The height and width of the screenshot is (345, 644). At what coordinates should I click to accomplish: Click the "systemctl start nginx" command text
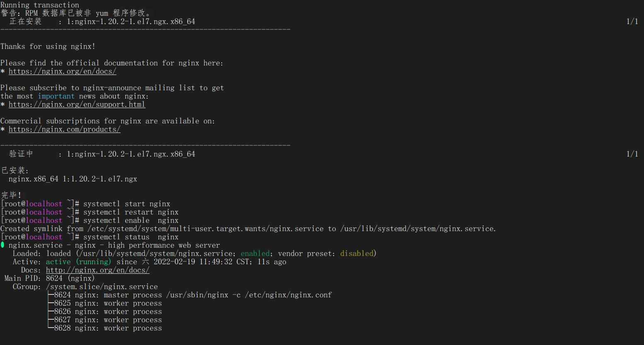[x=126, y=204]
